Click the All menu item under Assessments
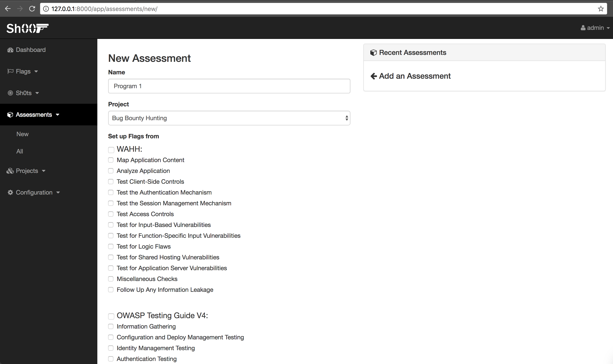Viewport: 613px width, 364px height. pyautogui.click(x=19, y=151)
